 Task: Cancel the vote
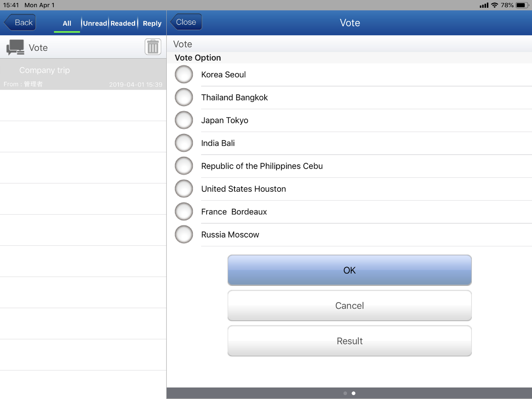pos(350,305)
